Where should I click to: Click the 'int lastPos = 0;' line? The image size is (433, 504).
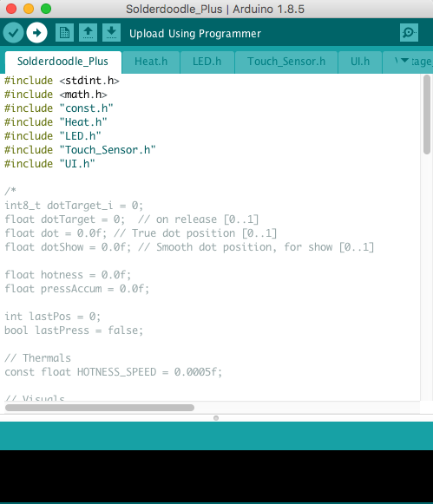[52, 317]
